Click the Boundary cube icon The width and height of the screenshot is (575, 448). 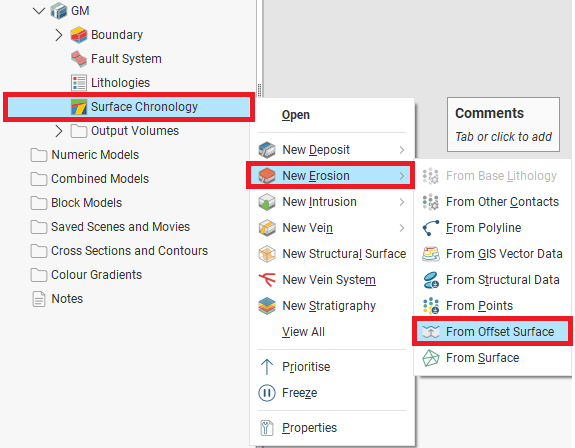[x=78, y=35]
